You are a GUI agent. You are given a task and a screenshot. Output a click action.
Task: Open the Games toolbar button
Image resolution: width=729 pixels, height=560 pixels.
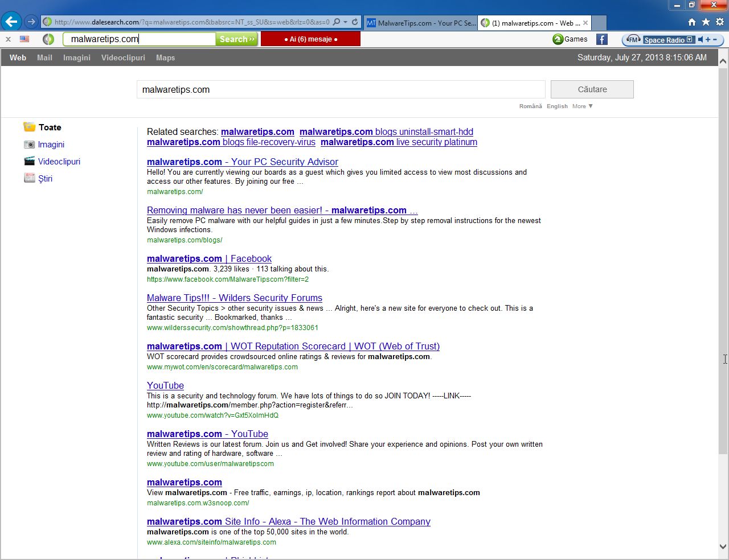point(570,39)
